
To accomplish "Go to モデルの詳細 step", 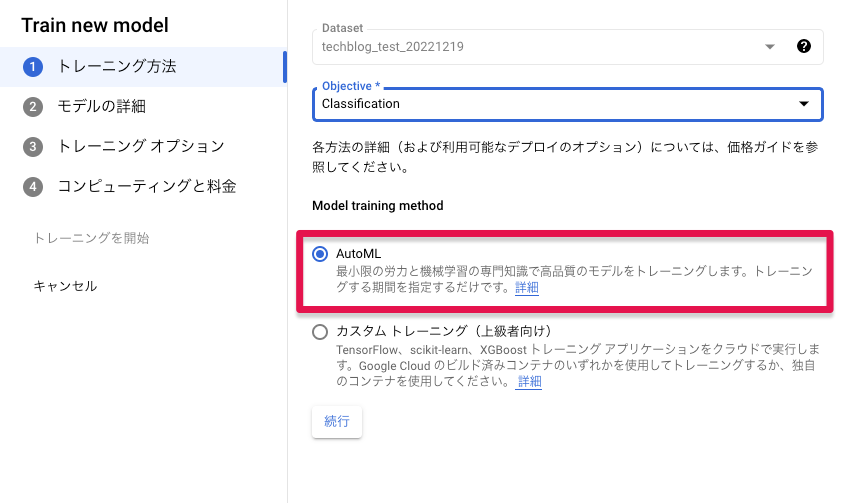I will tap(108, 107).
